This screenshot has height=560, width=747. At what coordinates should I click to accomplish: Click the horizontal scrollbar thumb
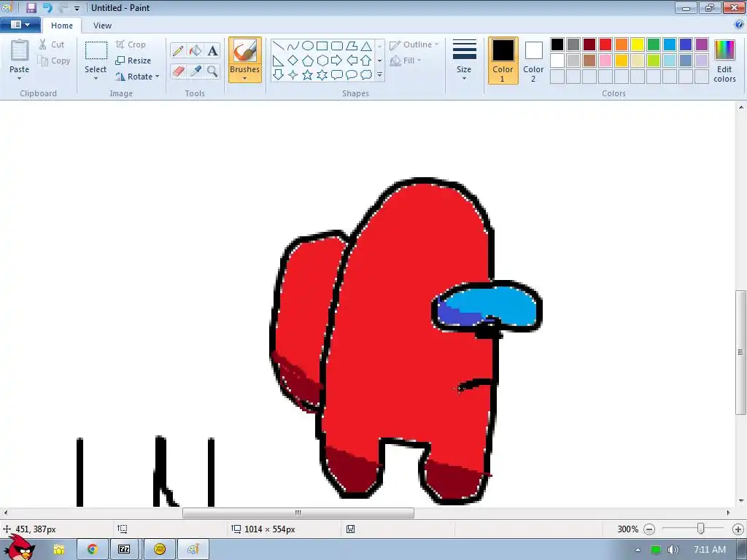(298, 513)
